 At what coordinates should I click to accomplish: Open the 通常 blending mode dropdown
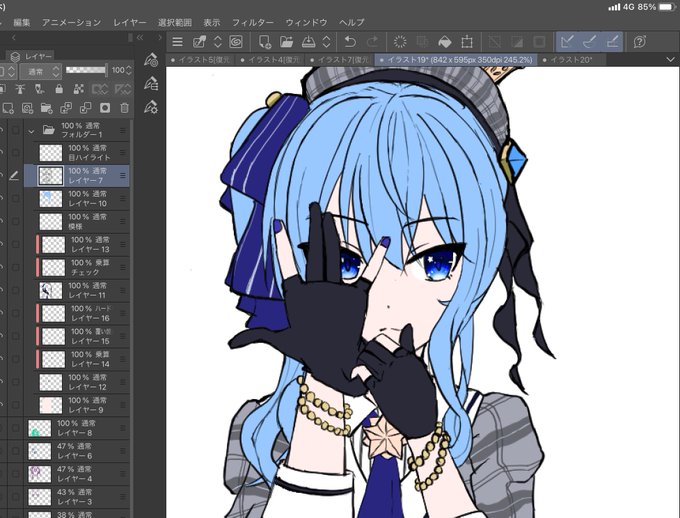point(40,71)
